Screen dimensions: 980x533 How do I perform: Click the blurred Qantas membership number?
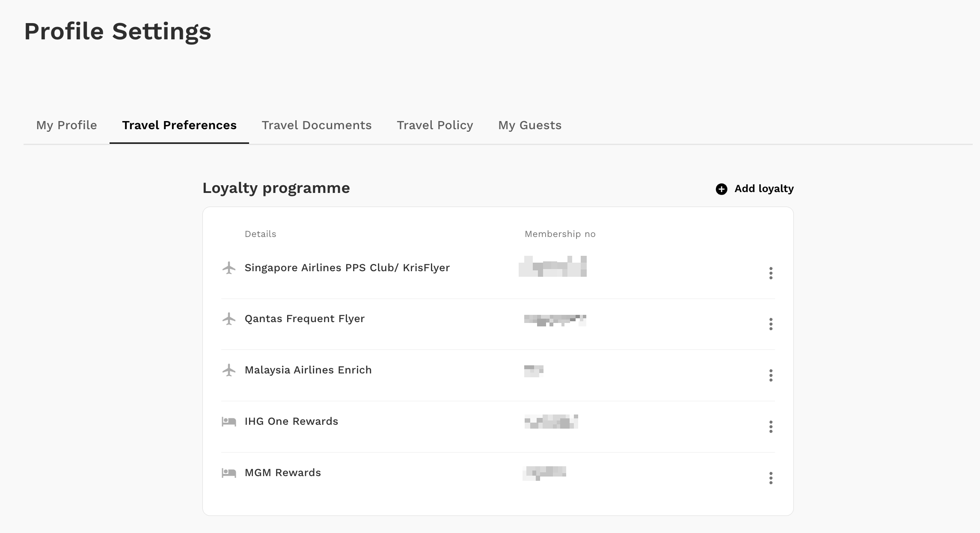tap(555, 320)
